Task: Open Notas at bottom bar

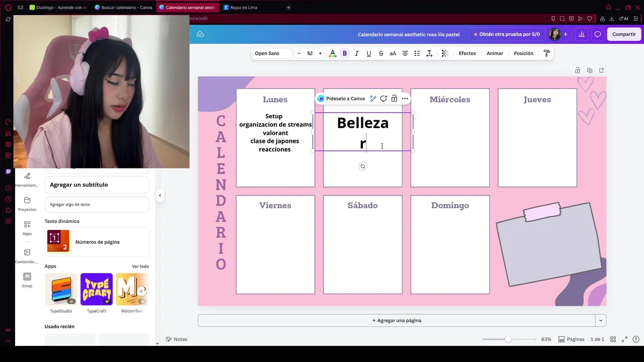Action: coord(177,339)
